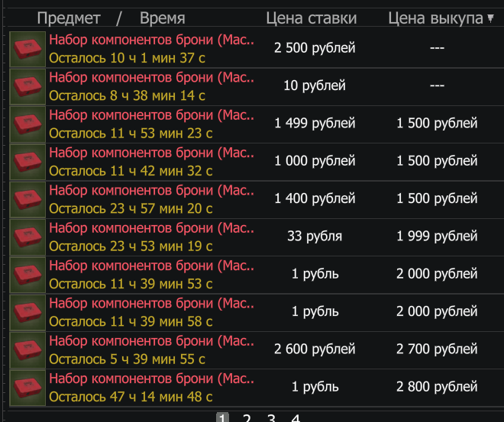
Task: Go to page 2 of auction results
Action: point(247,418)
